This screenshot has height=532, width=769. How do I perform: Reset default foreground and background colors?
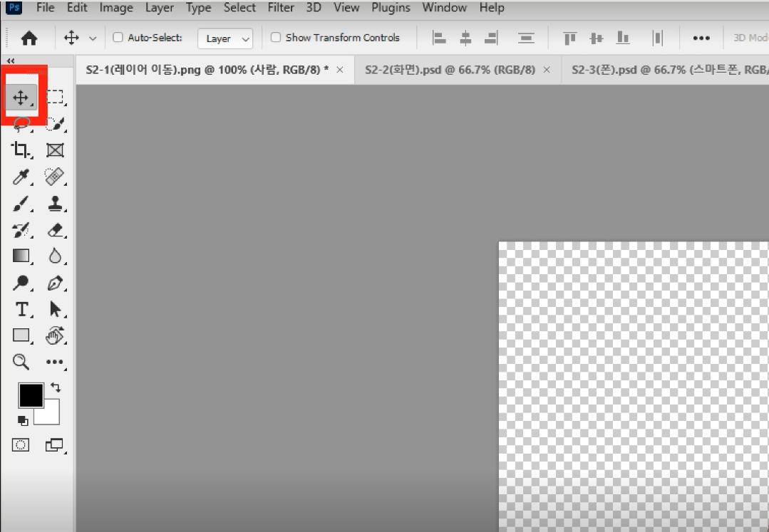click(23, 420)
